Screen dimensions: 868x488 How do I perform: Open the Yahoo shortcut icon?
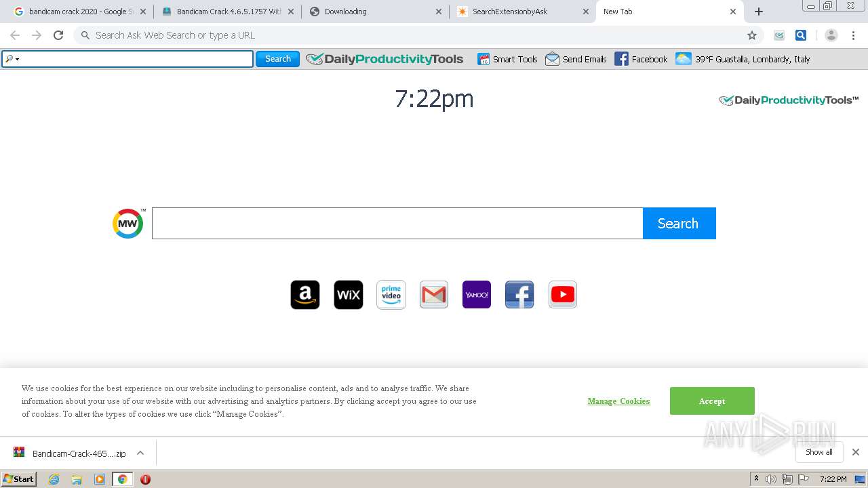pyautogui.click(x=477, y=295)
